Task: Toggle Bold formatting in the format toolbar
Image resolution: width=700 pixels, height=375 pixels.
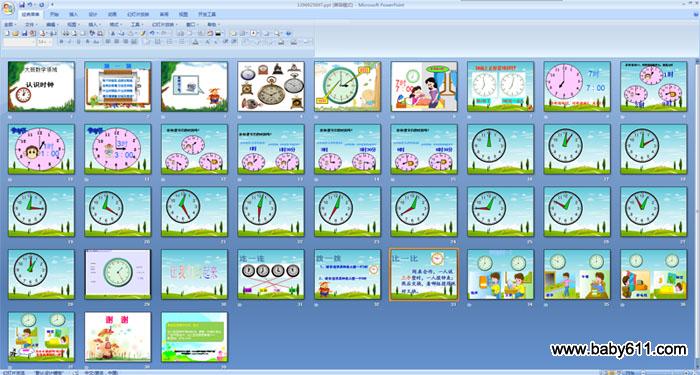Action: [x=61, y=42]
